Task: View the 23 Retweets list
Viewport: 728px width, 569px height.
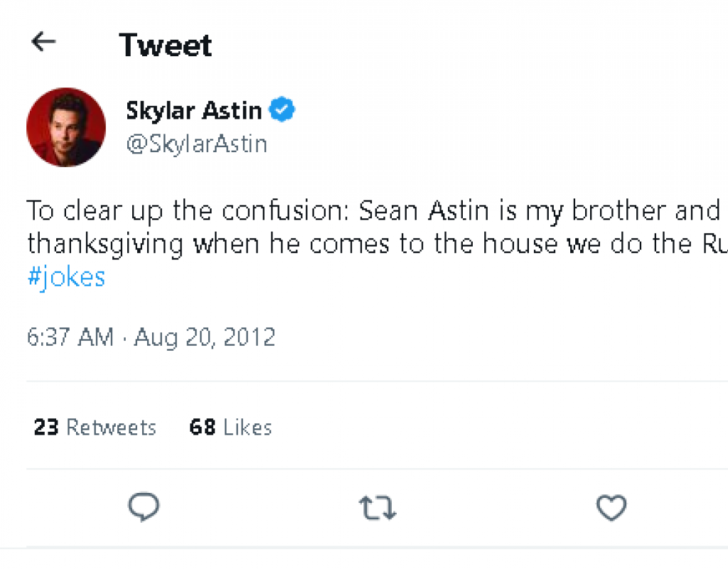Action: 95,427
